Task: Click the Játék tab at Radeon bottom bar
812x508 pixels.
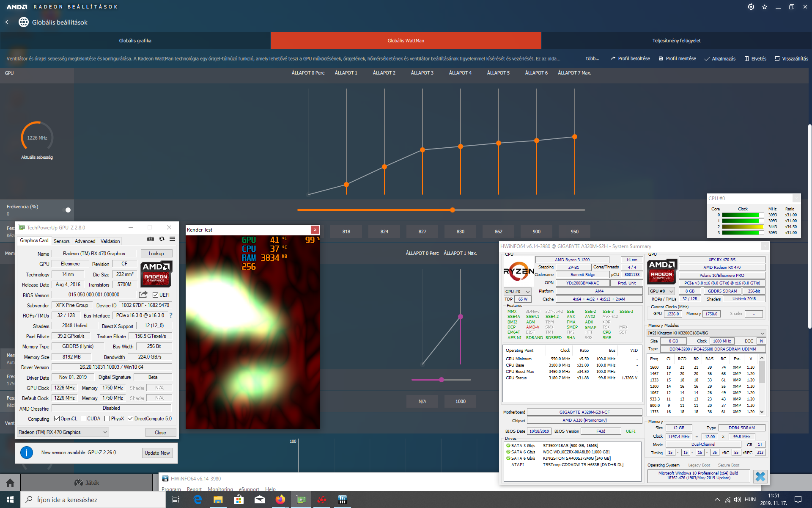Action: coord(87,483)
